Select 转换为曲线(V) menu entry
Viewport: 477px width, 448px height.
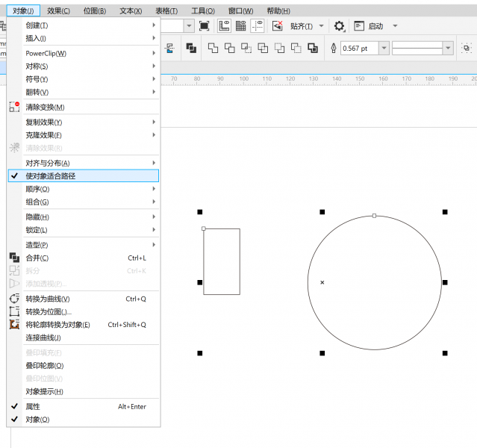point(84,299)
